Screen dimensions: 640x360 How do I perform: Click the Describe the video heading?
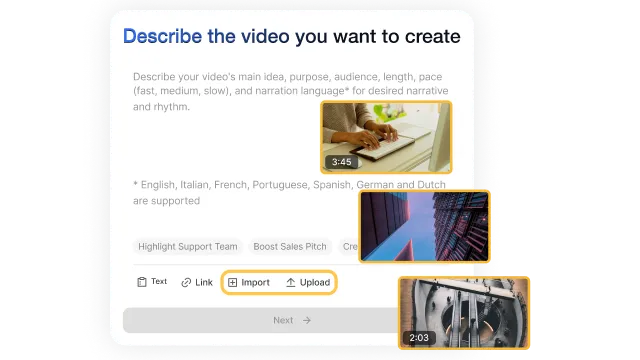click(291, 36)
